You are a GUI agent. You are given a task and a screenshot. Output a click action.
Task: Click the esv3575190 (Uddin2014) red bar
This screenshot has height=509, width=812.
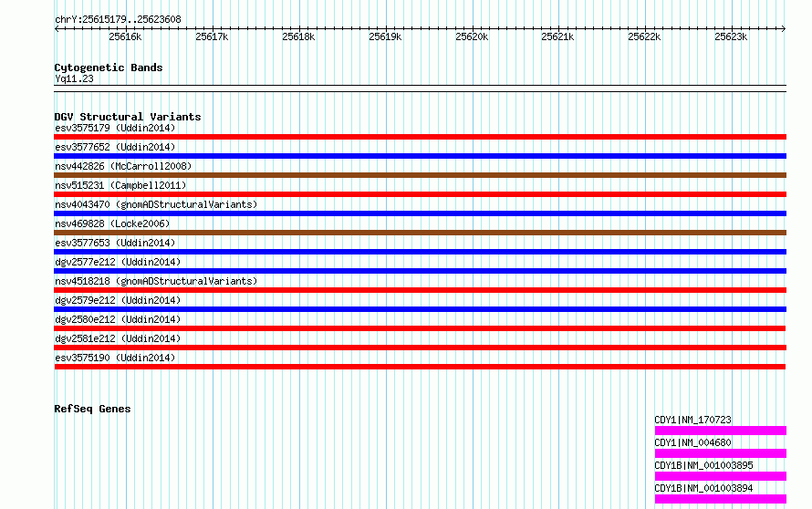420,367
